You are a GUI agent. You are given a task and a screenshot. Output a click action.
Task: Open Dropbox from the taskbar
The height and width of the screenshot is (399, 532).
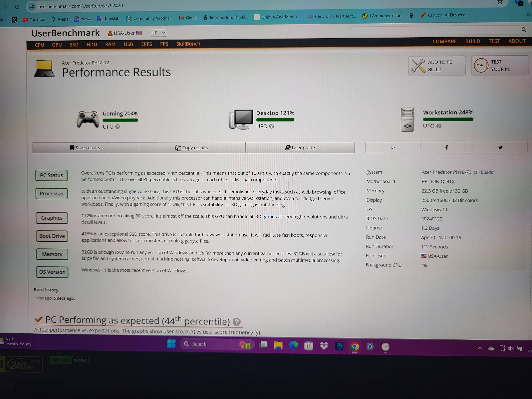coord(324,346)
